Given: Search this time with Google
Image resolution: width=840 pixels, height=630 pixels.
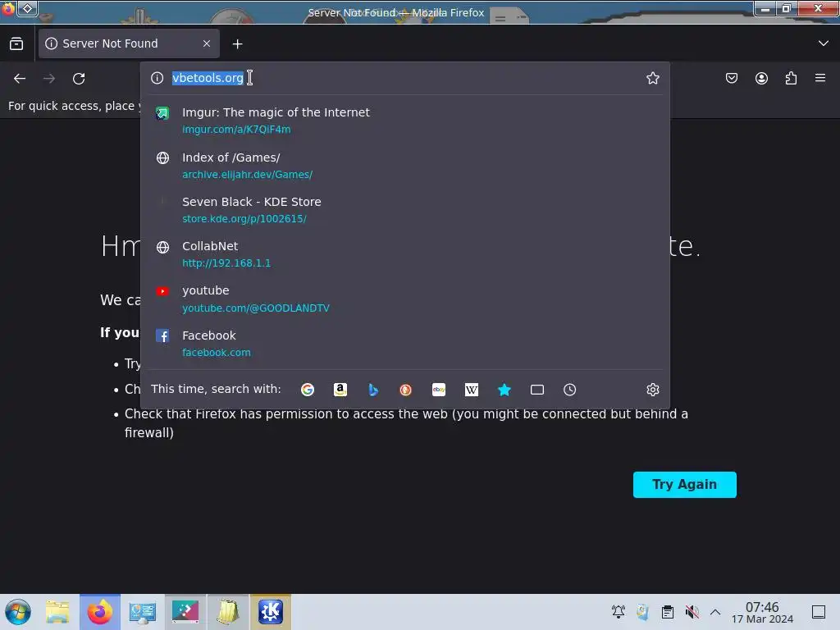Looking at the screenshot, I should (308, 390).
